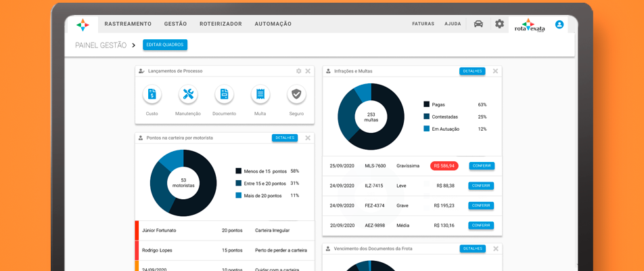Image resolution: width=644 pixels, height=271 pixels.
Task: Click the 15 pontos value
Action: click(232, 250)
